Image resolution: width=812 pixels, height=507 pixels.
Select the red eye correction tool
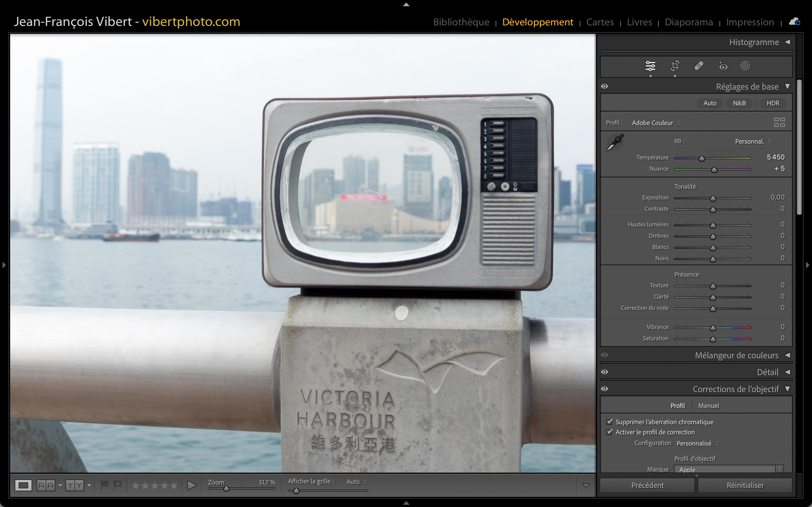[x=723, y=66]
